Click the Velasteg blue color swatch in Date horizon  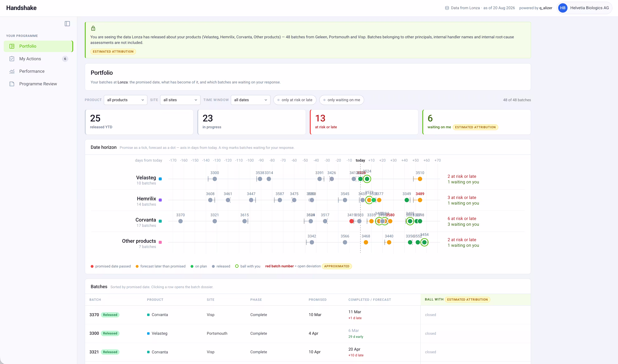coord(160,179)
